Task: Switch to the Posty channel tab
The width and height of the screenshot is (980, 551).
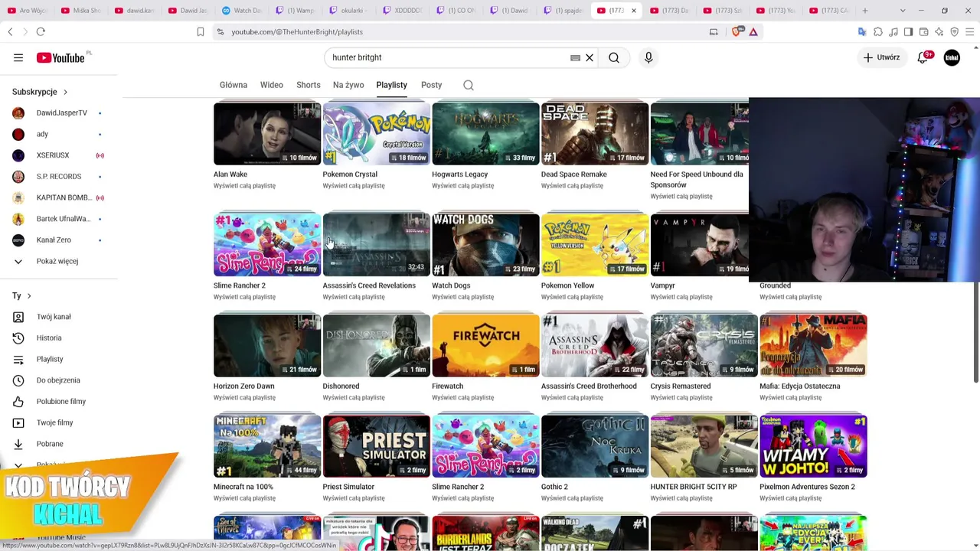Action: click(431, 85)
